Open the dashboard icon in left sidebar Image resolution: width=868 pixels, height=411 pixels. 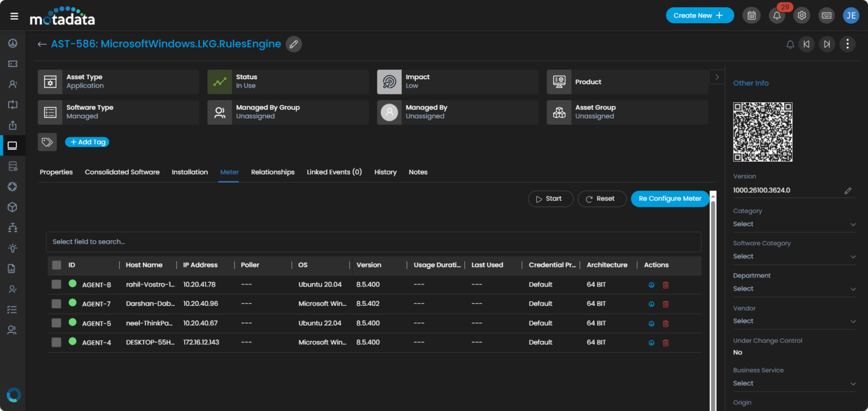pos(12,44)
